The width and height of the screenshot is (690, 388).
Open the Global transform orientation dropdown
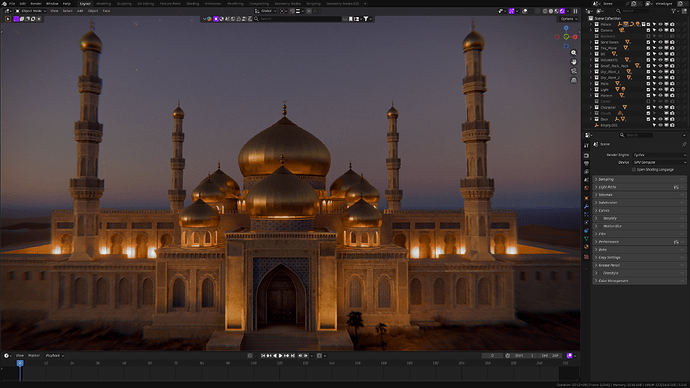[x=266, y=11]
